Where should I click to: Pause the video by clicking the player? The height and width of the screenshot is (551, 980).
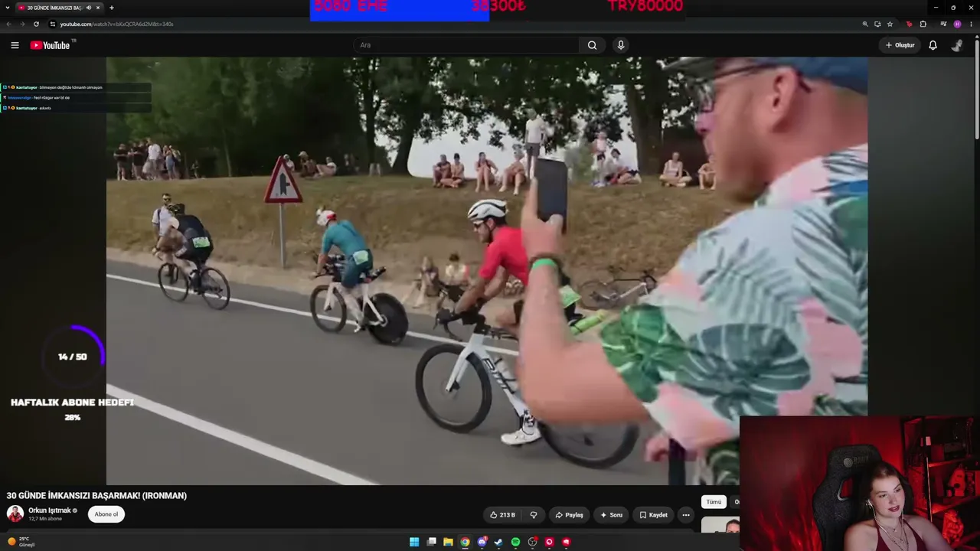[487, 271]
